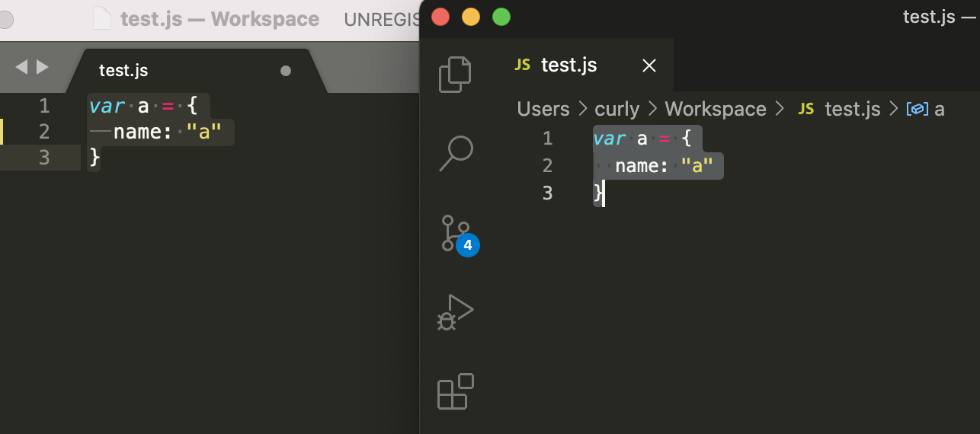Click line number 2 in VS Code
This screenshot has width=980, height=434.
pos(547,166)
